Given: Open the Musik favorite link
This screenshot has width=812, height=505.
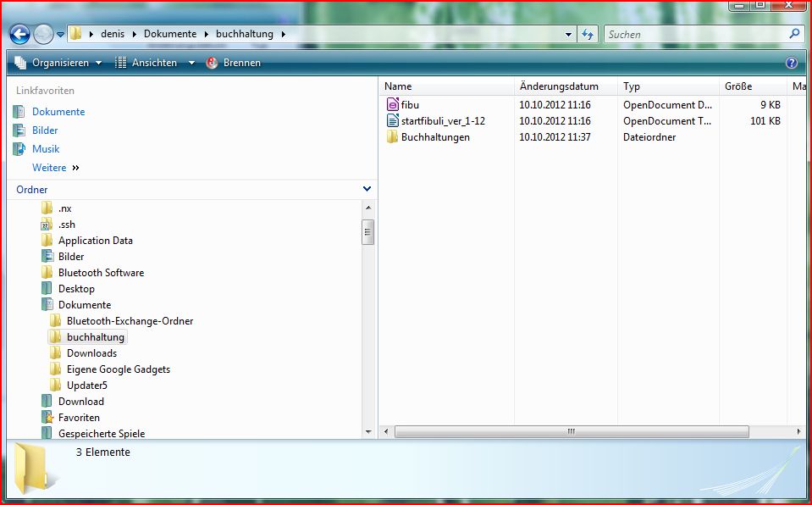Looking at the screenshot, I should coord(46,149).
